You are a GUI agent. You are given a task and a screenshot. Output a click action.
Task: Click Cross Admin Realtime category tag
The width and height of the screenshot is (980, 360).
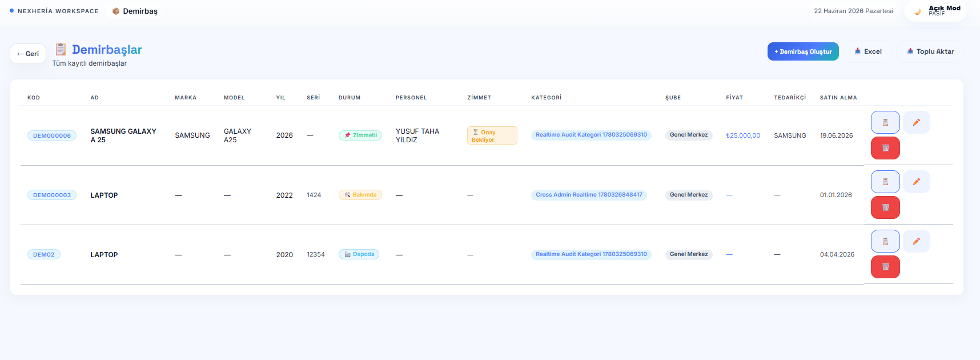[589, 195]
